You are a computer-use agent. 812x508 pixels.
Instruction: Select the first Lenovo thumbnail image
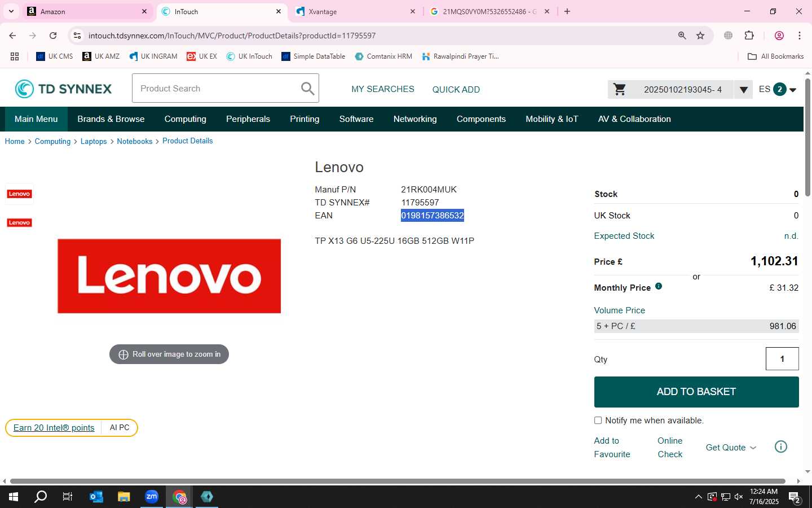(19, 194)
